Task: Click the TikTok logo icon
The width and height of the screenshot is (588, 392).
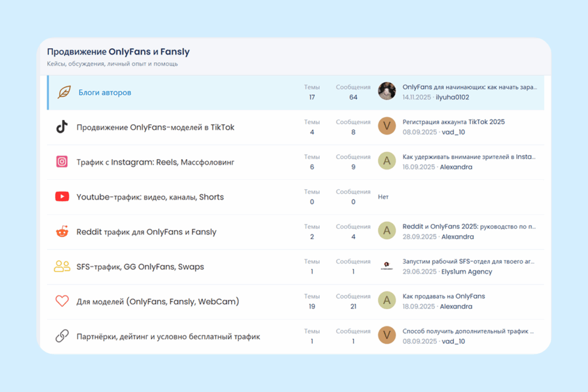Action: tap(62, 127)
